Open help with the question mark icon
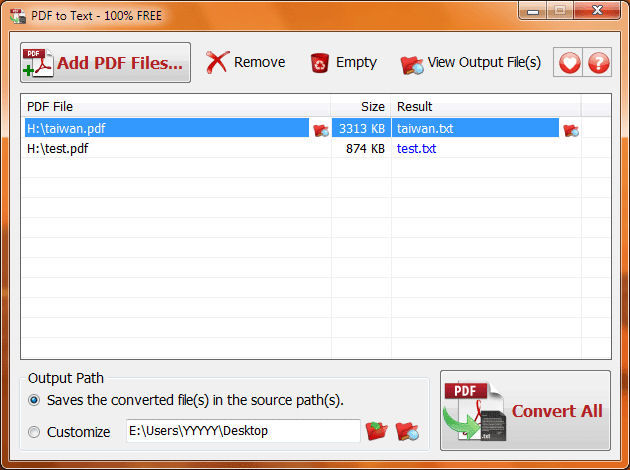 point(599,63)
